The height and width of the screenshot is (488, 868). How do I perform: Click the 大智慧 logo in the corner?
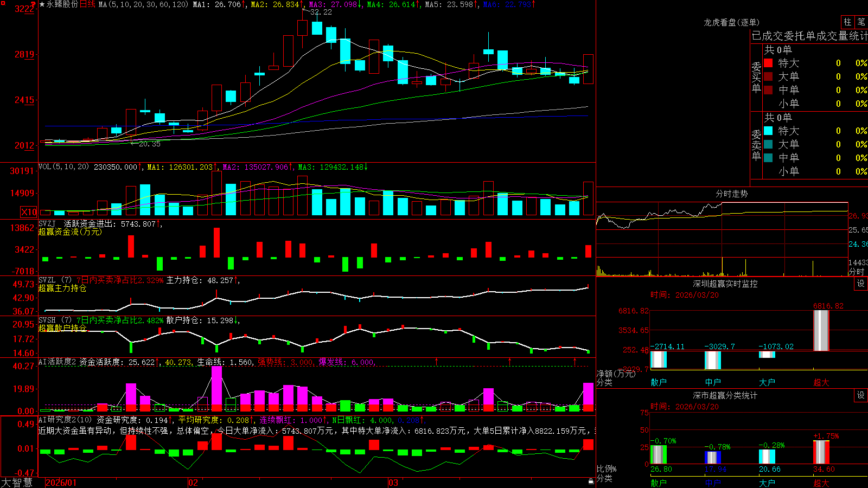tap(17, 483)
